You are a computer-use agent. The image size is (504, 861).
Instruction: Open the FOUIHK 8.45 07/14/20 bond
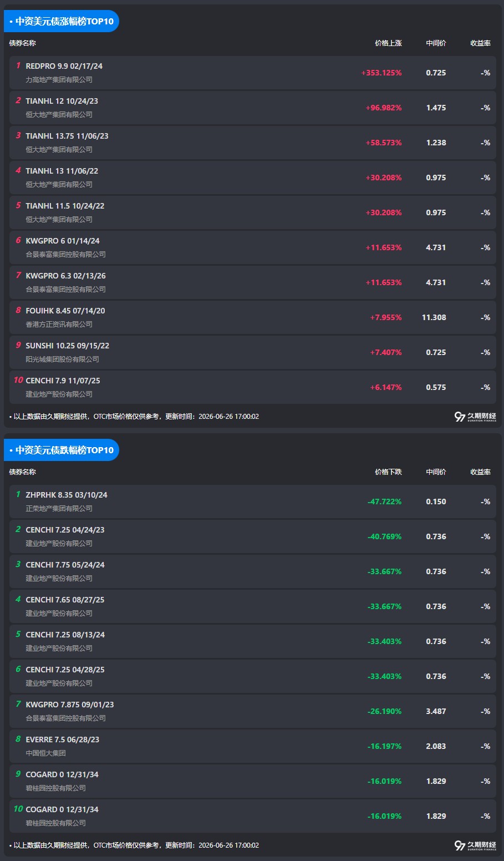253,317
